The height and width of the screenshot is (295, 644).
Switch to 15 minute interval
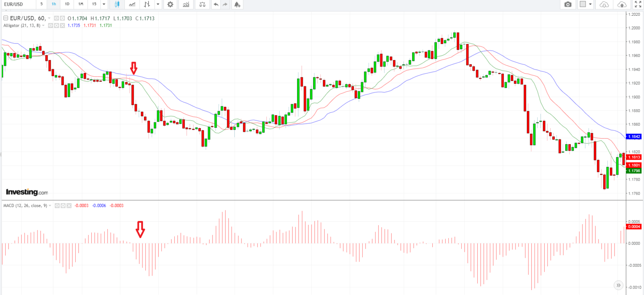[x=94, y=4]
